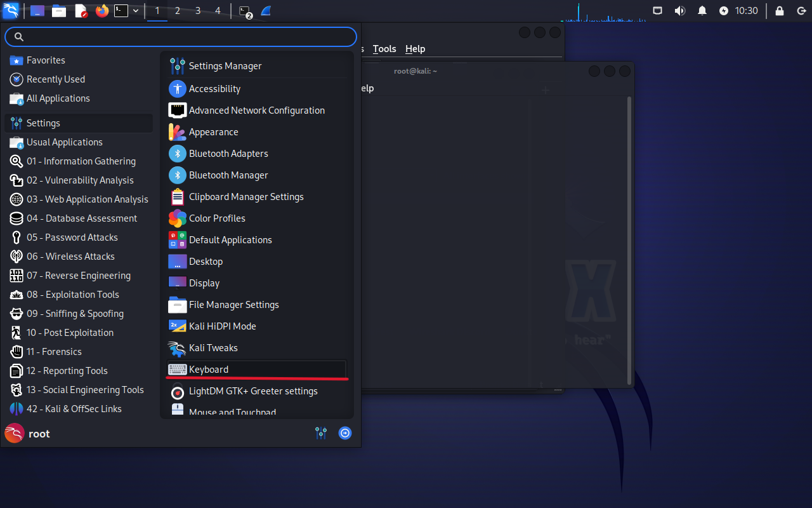
Task: Select the Wireshark shark fin taskbar icon
Action: (x=266, y=11)
